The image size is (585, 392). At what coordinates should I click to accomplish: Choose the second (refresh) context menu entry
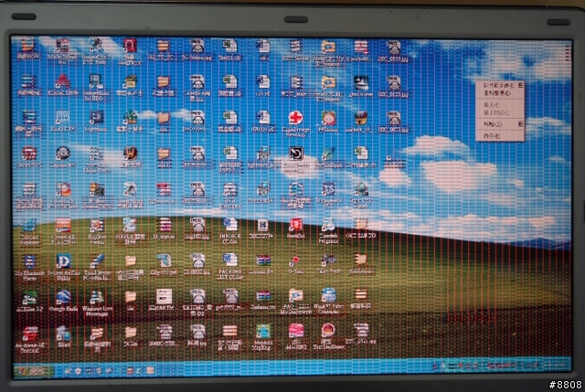(500, 93)
